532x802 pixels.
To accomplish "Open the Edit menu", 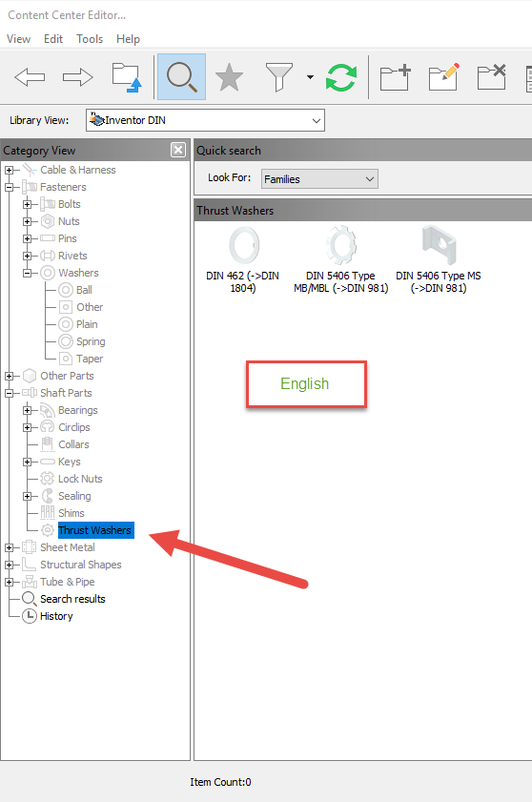I will coord(53,39).
